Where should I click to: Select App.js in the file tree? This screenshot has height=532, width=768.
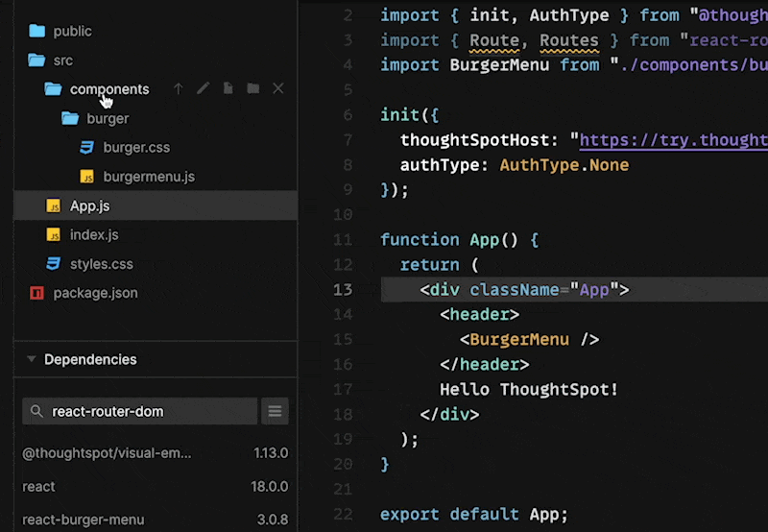(x=156, y=206)
